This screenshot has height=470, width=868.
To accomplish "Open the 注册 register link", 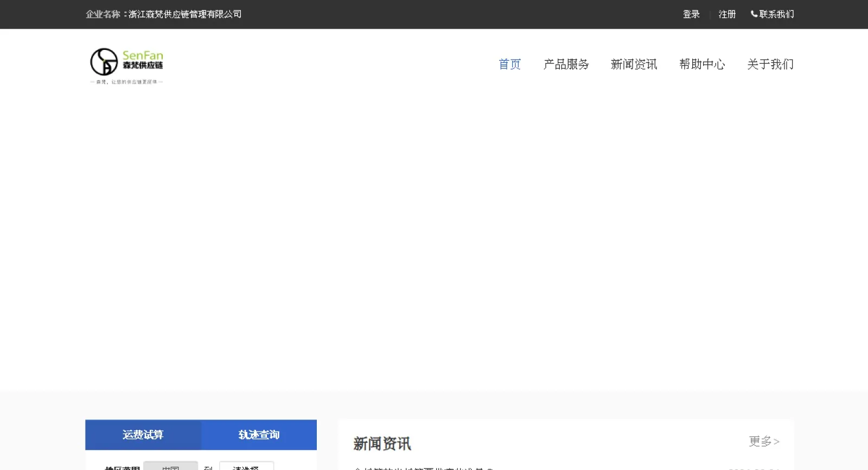I will (727, 14).
